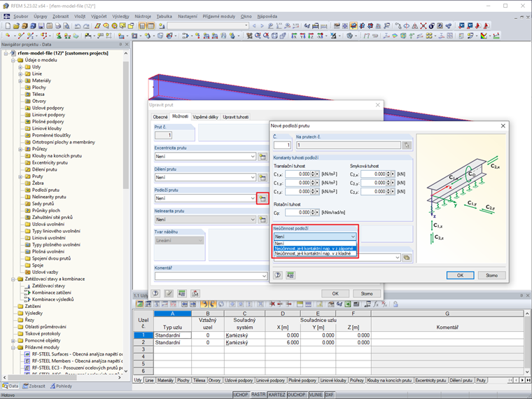The image size is (532, 399).
Task: Click Storno in Nové podloží prutu dialog
Action: click(x=491, y=275)
